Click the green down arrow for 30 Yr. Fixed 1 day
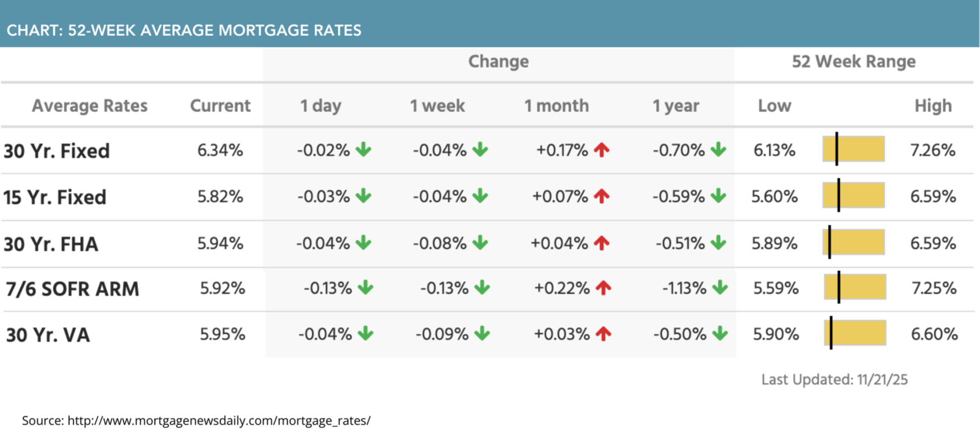980x439 pixels. pos(364,149)
